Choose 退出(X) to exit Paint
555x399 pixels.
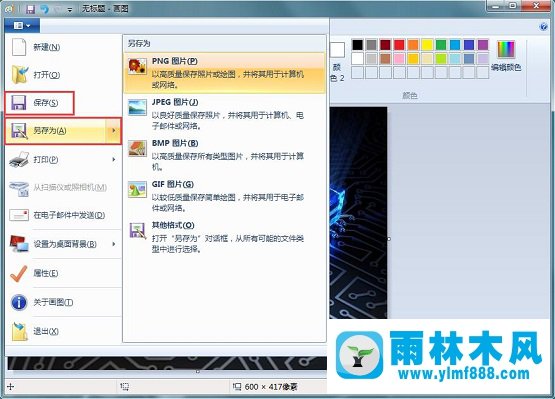click(x=63, y=331)
